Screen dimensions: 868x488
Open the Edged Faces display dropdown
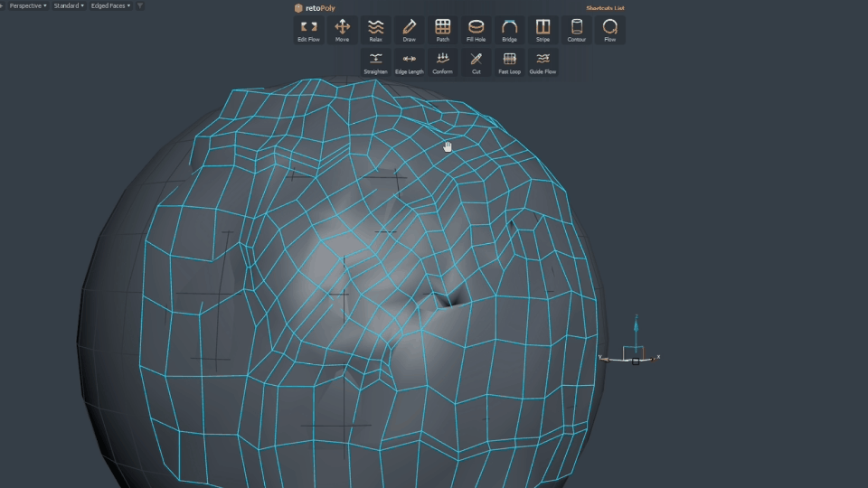(x=110, y=5)
